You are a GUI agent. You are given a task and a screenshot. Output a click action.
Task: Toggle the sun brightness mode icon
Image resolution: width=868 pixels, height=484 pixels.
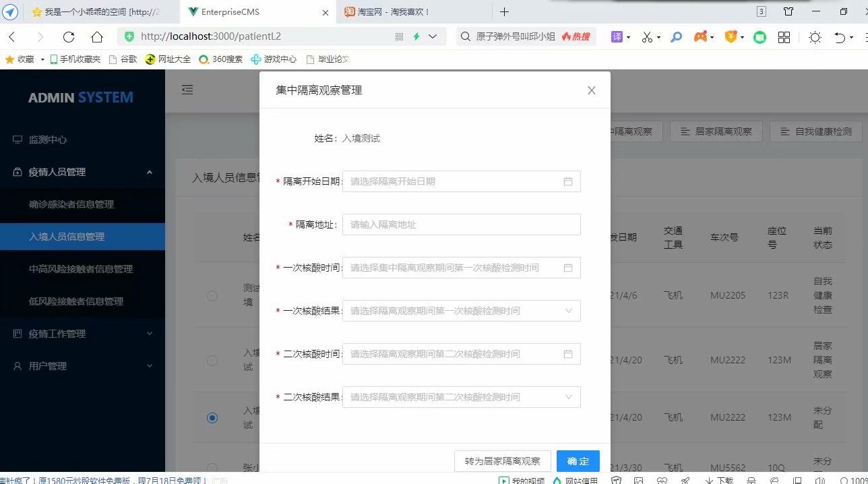pyautogui.click(x=815, y=38)
